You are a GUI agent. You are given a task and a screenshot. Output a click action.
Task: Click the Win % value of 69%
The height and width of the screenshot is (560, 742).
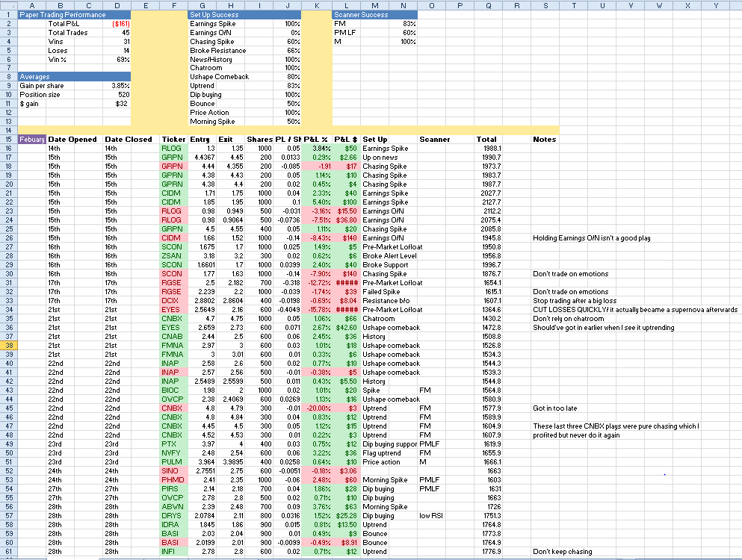click(x=121, y=59)
